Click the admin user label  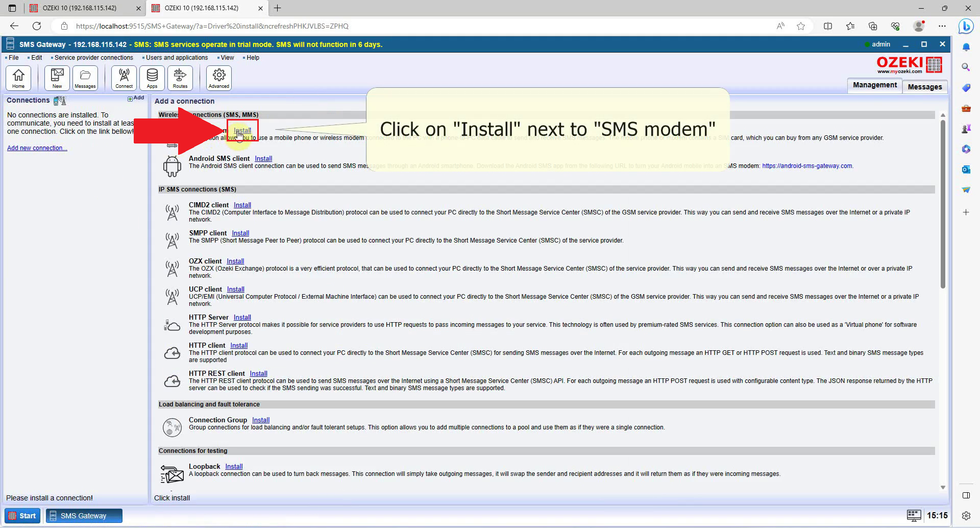880,44
